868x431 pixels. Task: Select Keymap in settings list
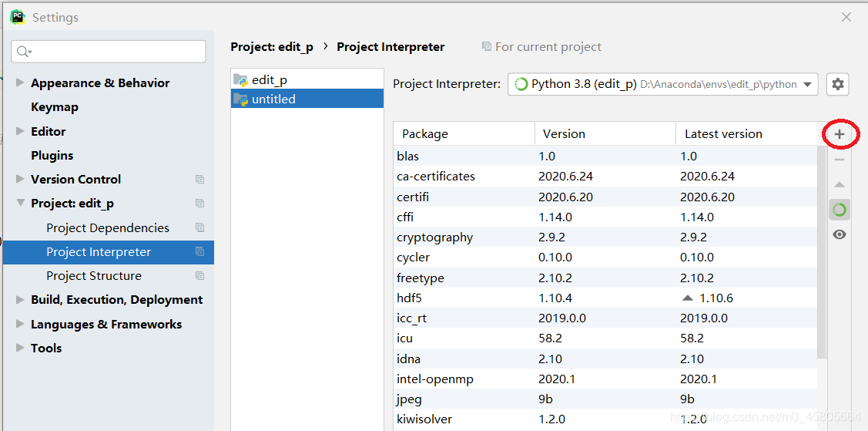point(55,107)
